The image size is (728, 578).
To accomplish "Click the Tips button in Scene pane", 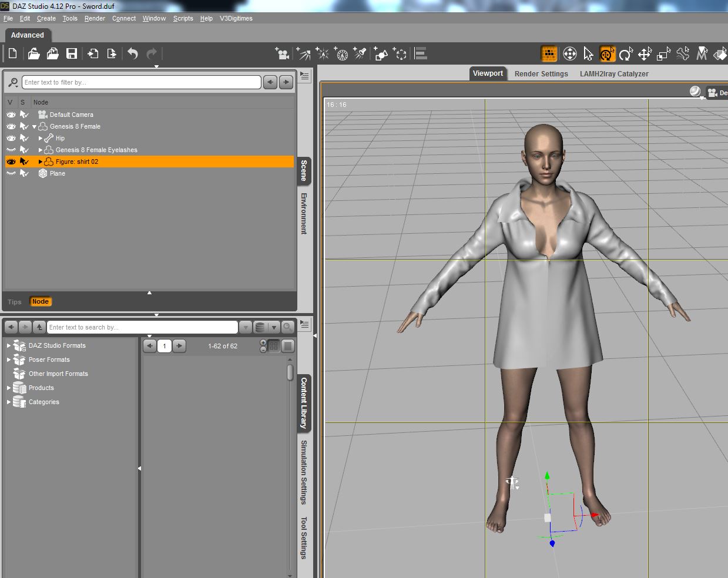I will (x=15, y=302).
